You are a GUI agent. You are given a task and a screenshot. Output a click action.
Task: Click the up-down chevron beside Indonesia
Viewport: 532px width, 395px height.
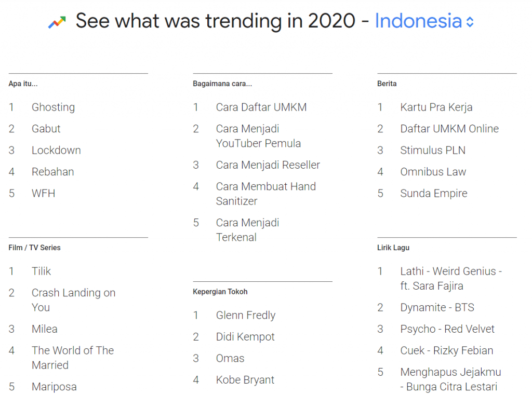(x=470, y=22)
